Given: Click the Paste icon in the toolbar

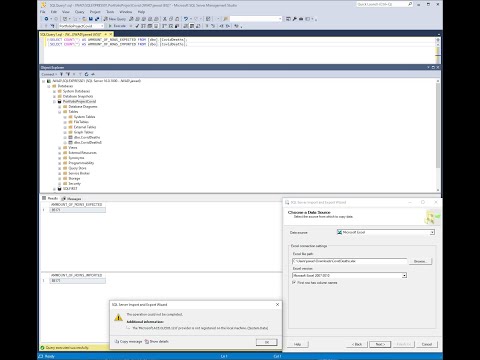Looking at the screenshot, I should coord(177,19).
